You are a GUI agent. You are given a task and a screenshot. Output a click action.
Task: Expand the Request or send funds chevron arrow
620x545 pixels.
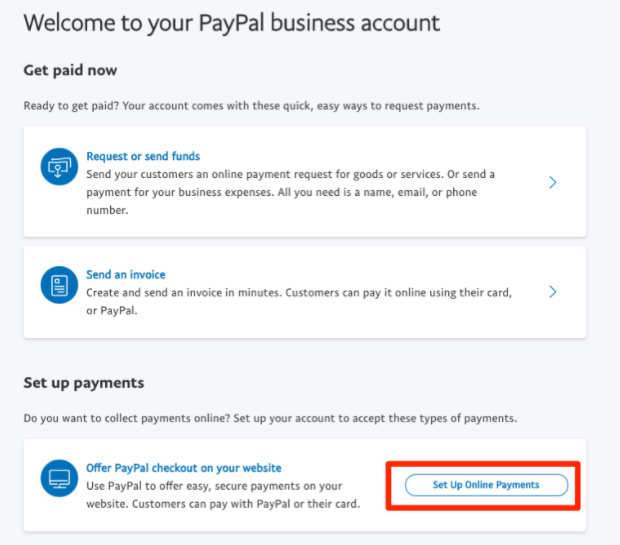[553, 182]
